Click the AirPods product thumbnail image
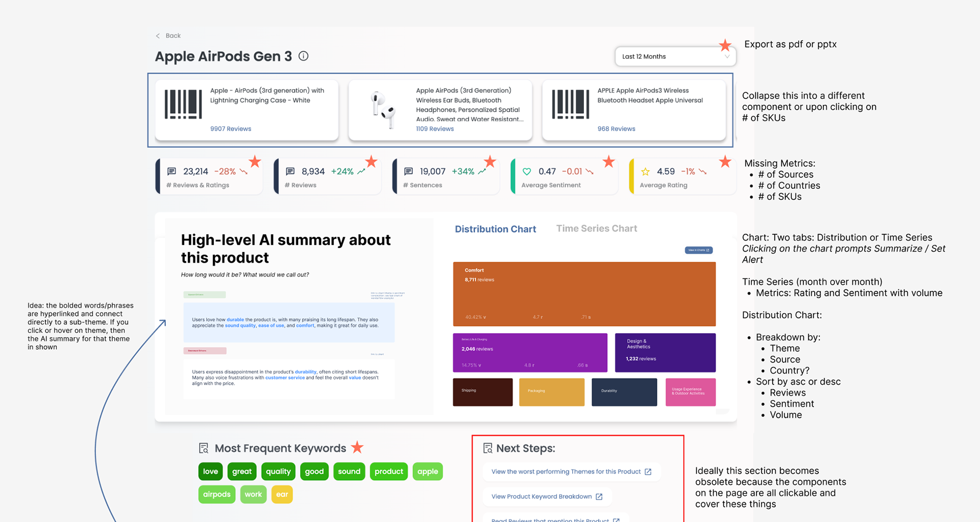The width and height of the screenshot is (980, 522). (x=383, y=109)
